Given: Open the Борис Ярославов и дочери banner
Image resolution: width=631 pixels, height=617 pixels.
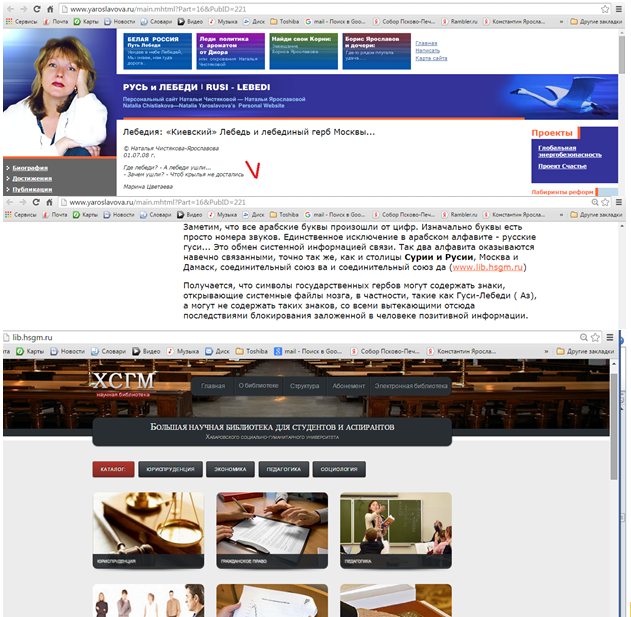Looking at the screenshot, I should (376, 52).
